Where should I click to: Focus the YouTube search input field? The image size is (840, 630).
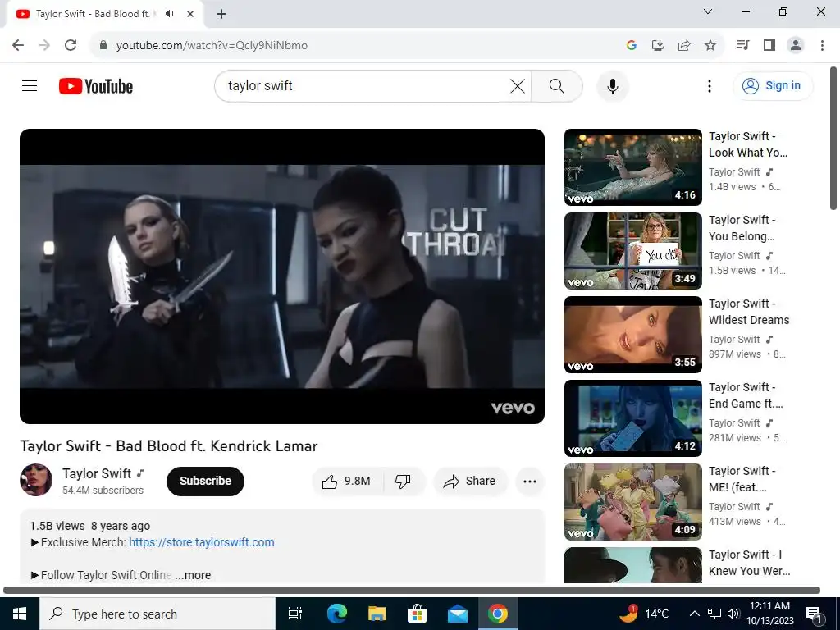pos(364,85)
